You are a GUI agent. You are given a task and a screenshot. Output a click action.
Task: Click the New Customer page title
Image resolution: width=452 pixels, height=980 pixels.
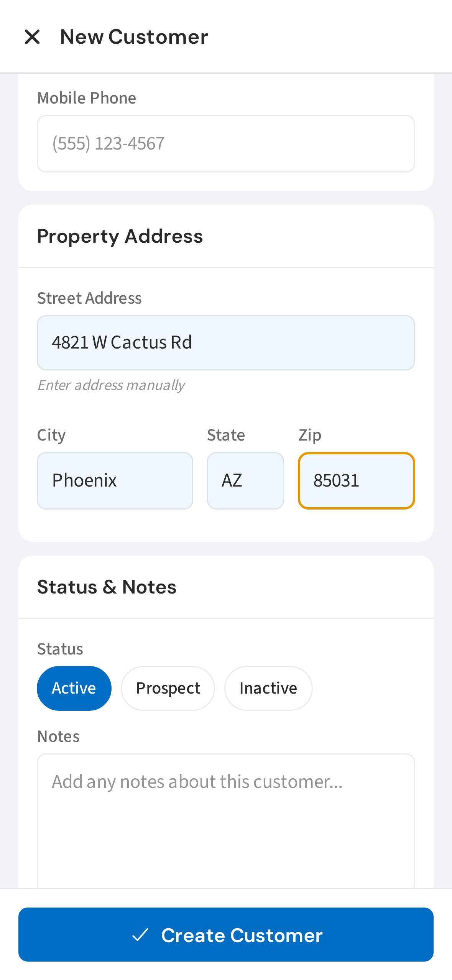tap(134, 37)
